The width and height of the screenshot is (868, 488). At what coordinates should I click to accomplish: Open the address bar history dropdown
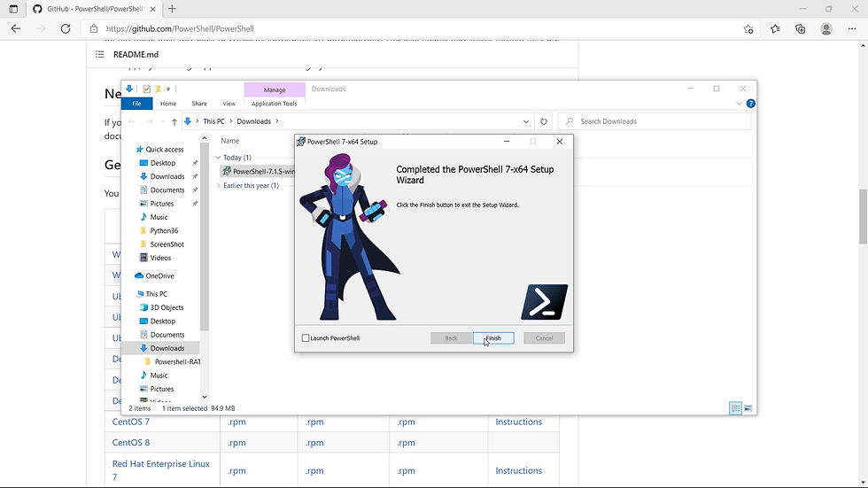[526, 121]
